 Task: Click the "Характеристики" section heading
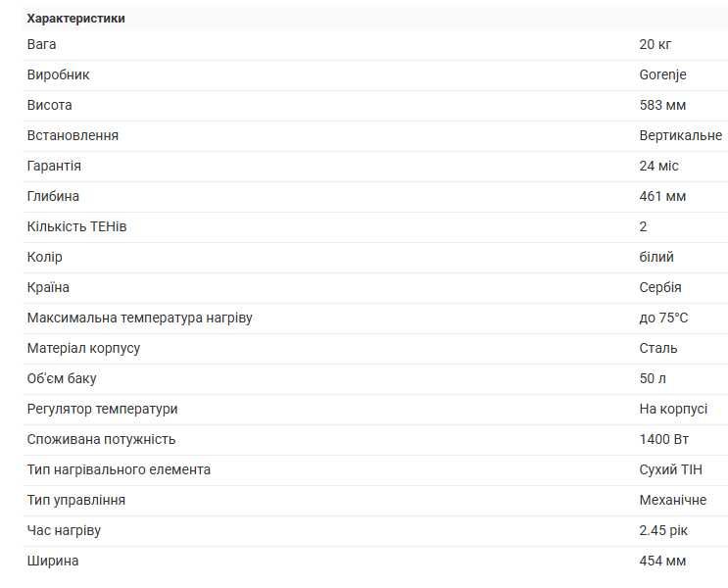pyautogui.click(x=75, y=19)
